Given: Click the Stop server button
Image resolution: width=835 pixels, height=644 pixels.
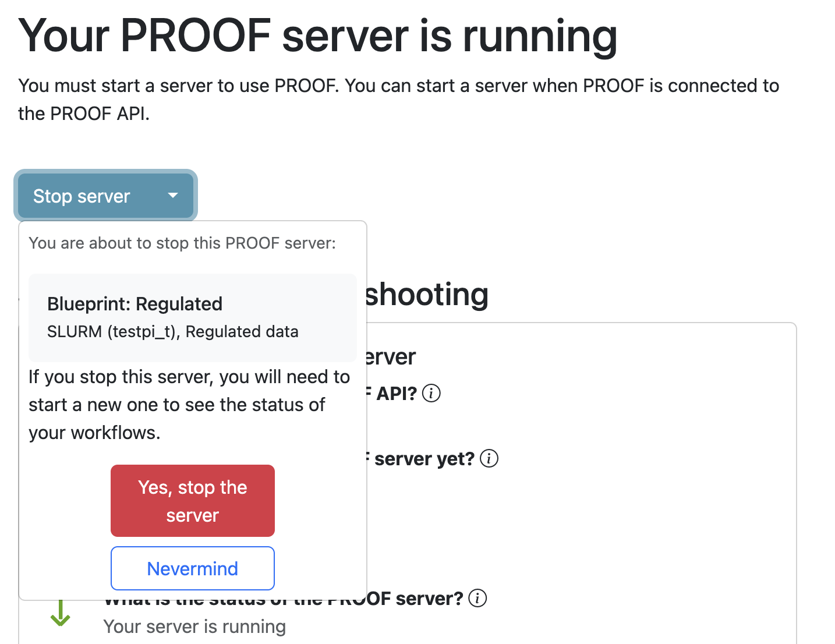Looking at the screenshot, I should point(82,196).
